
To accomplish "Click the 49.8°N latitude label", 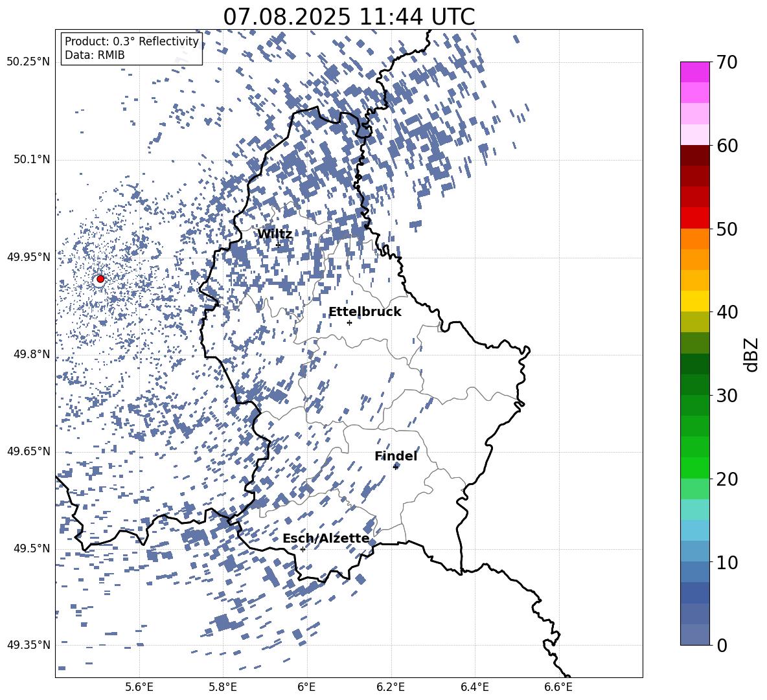I will 32,354.
